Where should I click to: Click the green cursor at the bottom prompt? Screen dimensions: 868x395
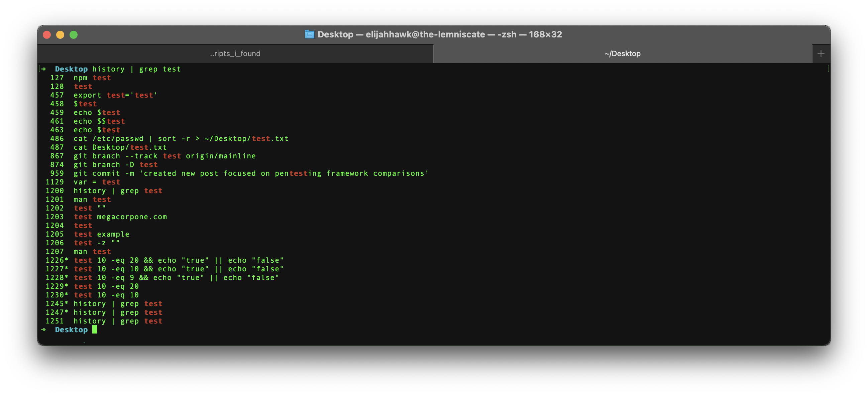tap(95, 330)
